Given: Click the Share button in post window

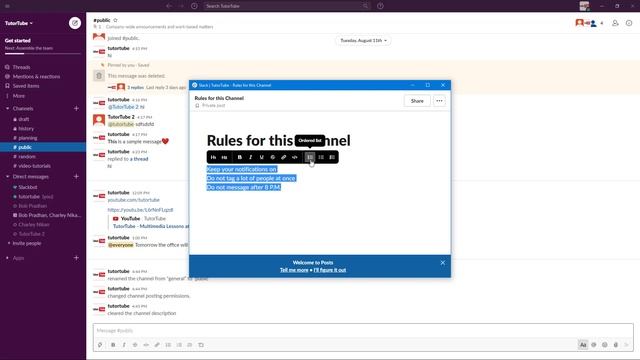Looking at the screenshot, I should [x=417, y=101].
